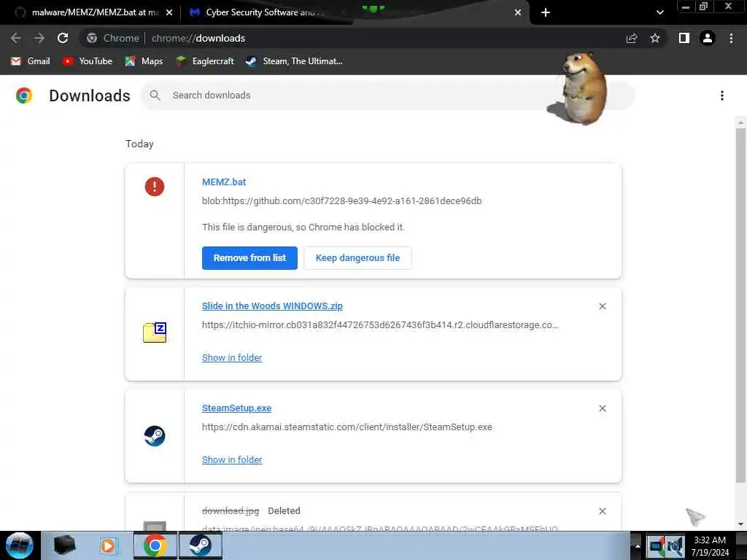Click the SteamSetup.exe source URL text

click(347, 427)
